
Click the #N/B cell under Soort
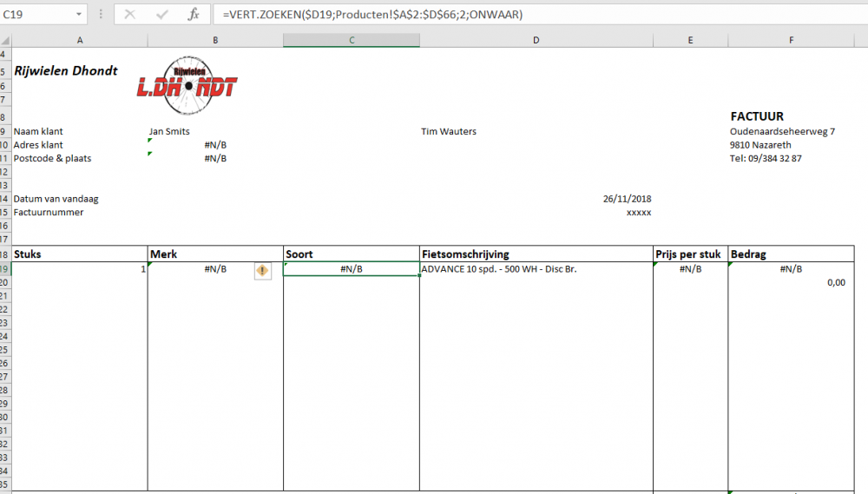click(352, 268)
